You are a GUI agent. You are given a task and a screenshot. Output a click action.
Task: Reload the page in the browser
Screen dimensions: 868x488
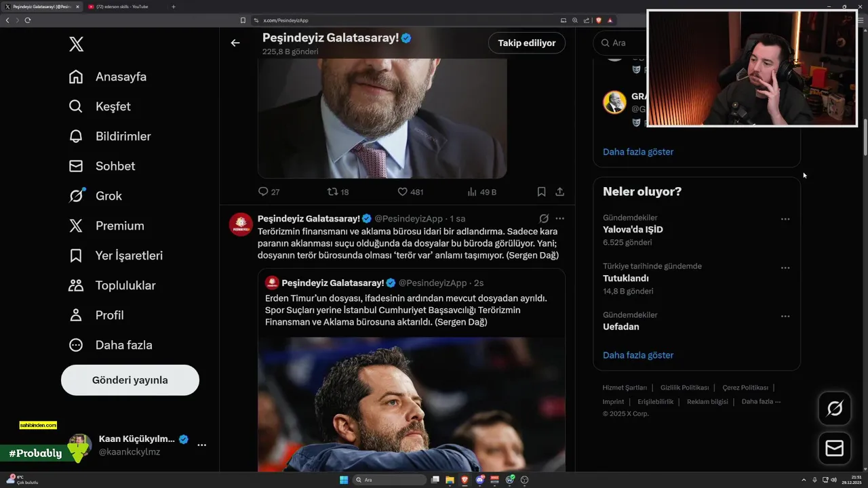click(x=28, y=20)
